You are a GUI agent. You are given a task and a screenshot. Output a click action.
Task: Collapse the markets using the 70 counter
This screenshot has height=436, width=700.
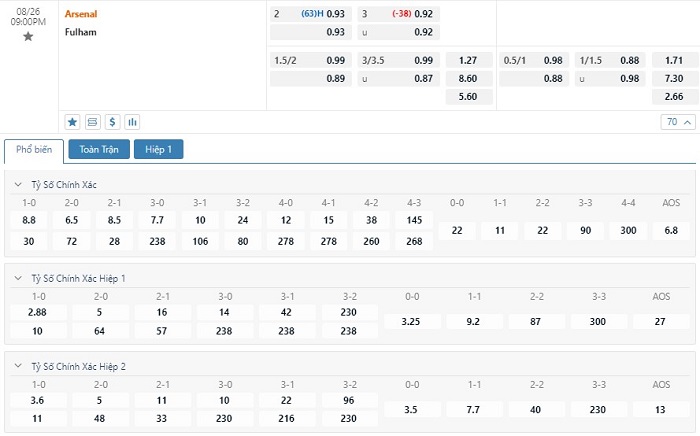[677, 122]
